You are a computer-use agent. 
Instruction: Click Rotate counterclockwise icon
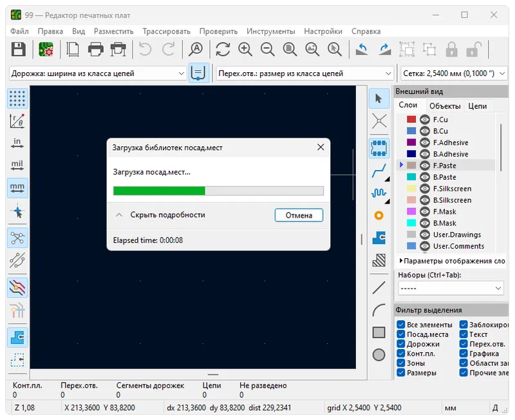tap(362, 50)
